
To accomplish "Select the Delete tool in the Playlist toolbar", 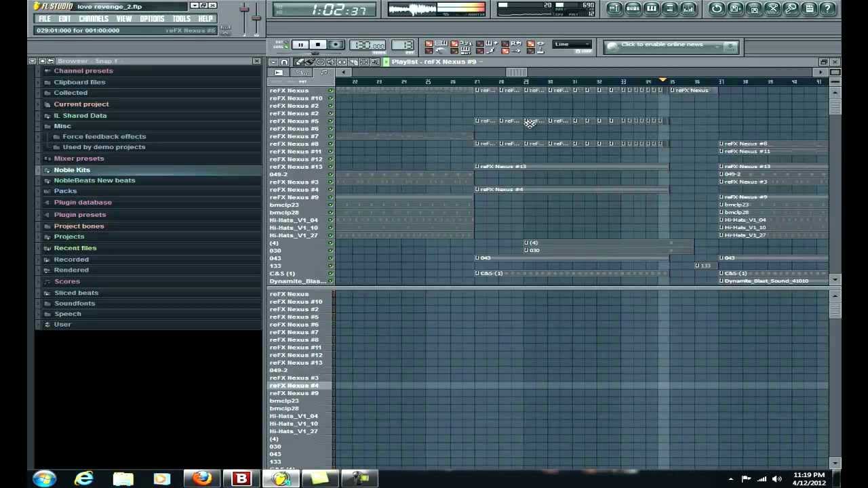I will coord(320,62).
